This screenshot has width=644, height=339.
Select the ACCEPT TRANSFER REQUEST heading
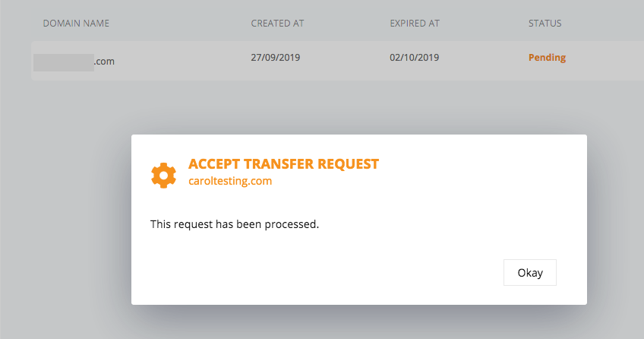coord(283,164)
